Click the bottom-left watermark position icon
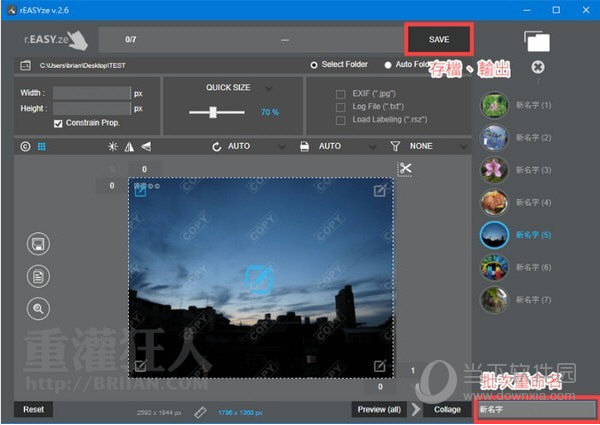600x425 pixels. point(140,366)
